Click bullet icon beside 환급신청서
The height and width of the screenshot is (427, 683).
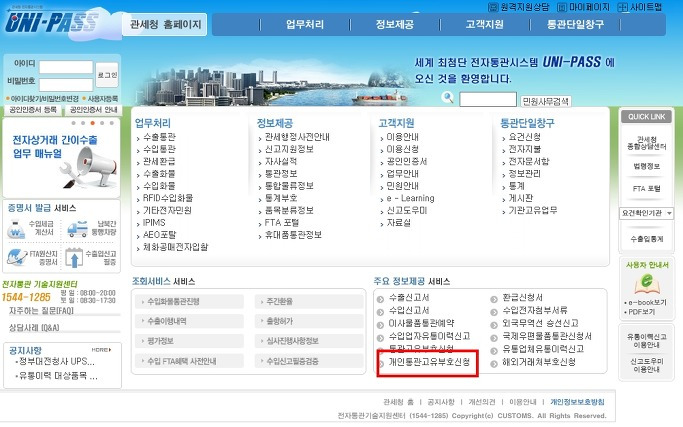tap(494, 299)
